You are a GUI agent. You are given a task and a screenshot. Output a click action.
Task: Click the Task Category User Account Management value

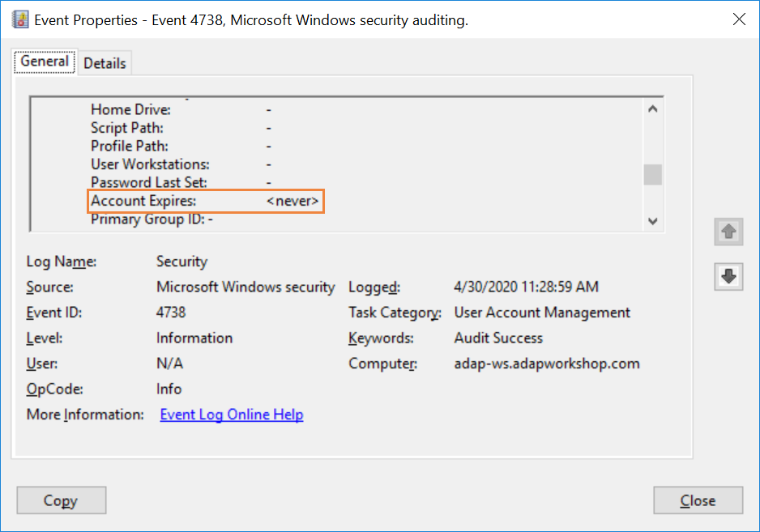(542, 313)
